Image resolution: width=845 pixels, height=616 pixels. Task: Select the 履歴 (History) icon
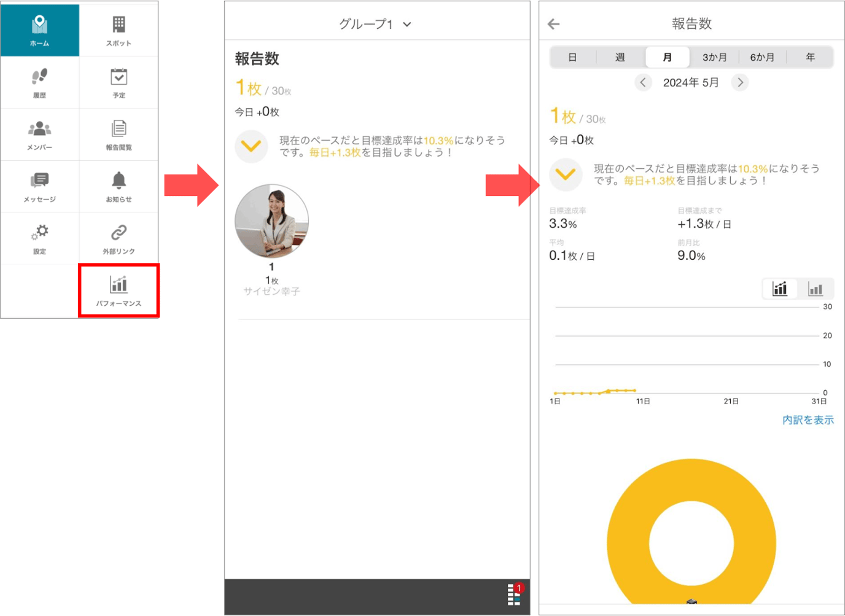pyautogui.click(x=40, y=82)
